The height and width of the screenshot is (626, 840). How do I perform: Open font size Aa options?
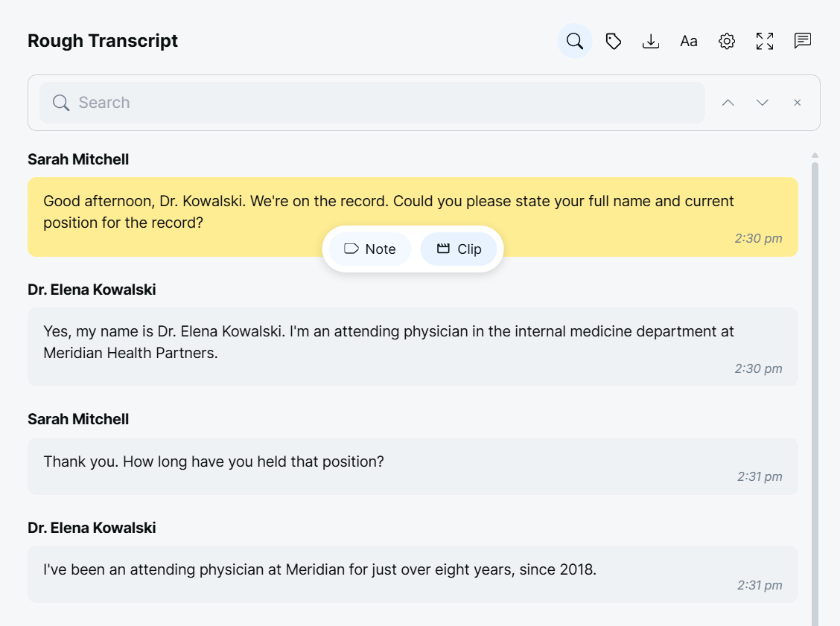pos(689,41)
